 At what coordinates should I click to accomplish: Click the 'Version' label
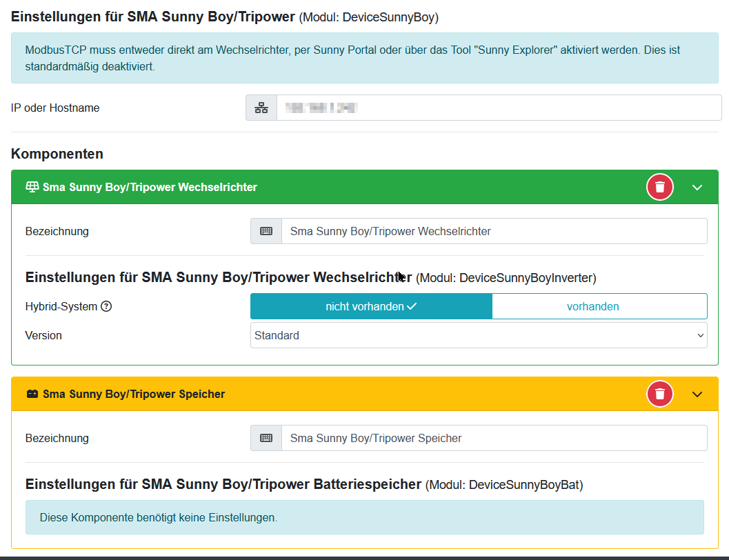pos(43,336)
